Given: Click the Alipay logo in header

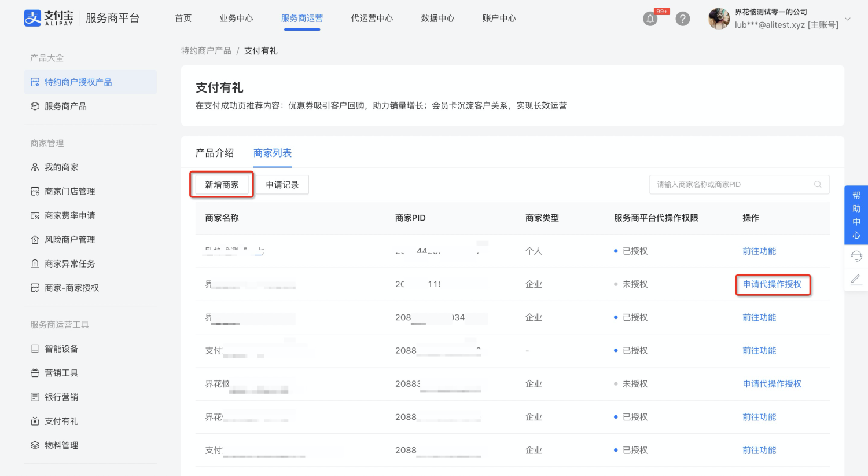Looking at the screenshot, I should [49, 18].
